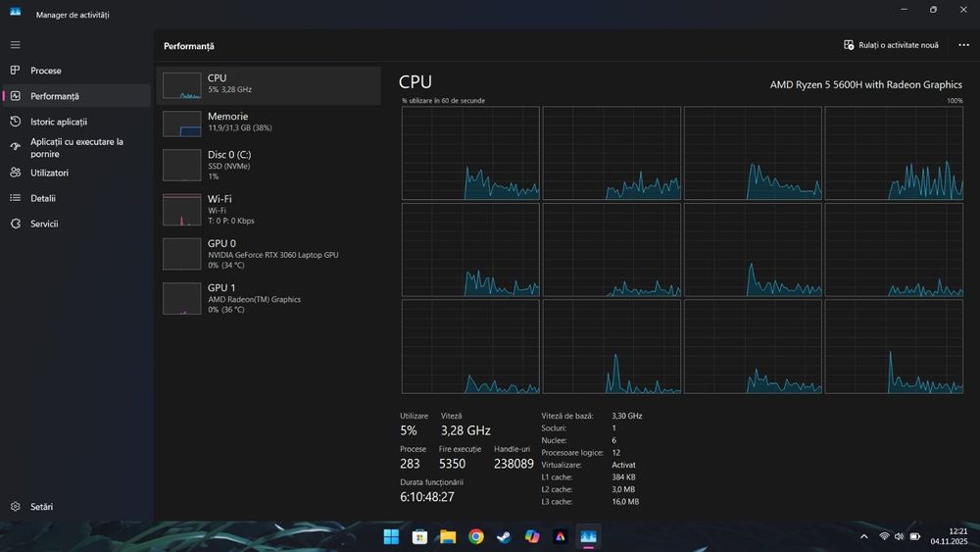Click the 5350 thread count value

coord(452,464)
